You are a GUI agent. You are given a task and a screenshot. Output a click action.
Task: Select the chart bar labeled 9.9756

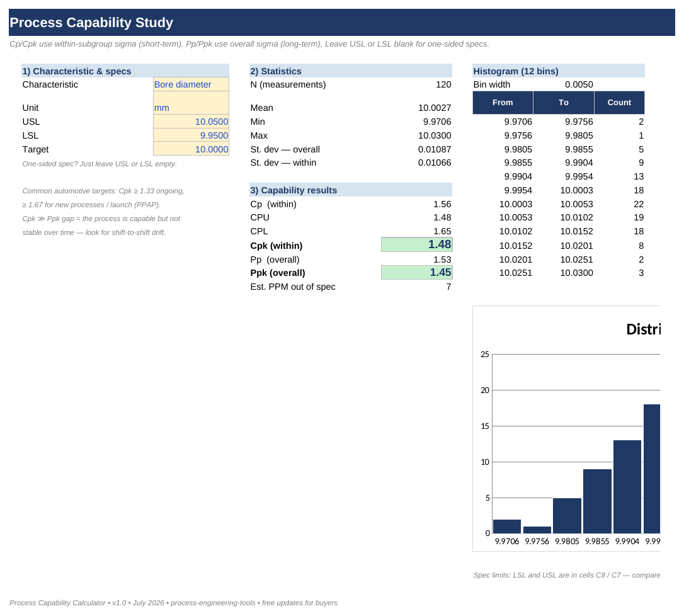point(537,530)
